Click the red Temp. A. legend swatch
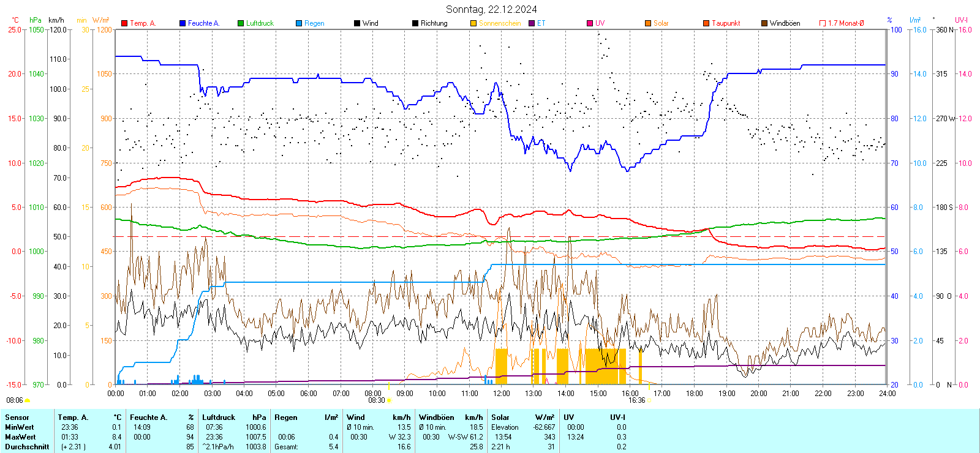The height and width of the screenshot is (453, 980). (x=124, y=23)
